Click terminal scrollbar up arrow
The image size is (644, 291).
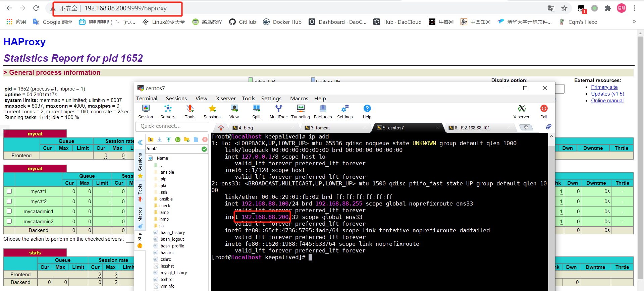551,136
